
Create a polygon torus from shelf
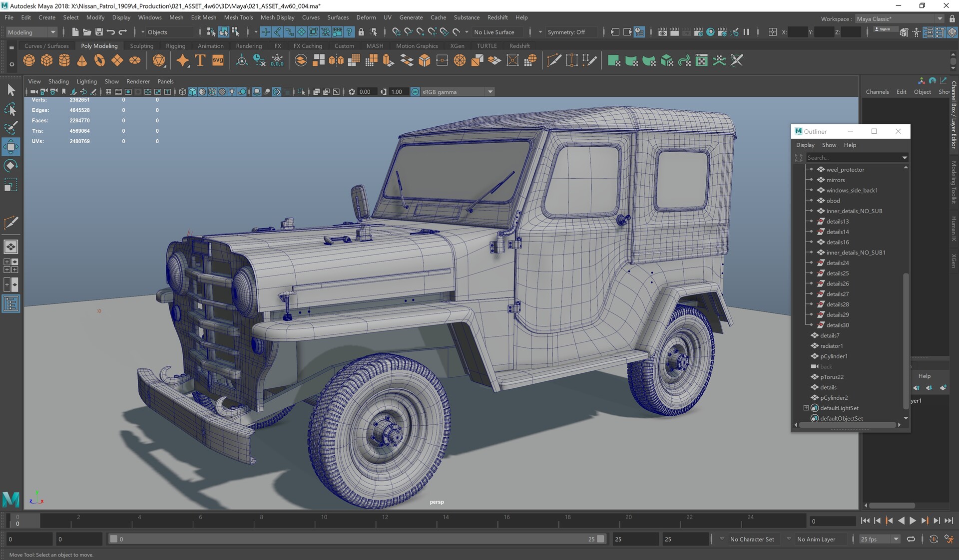[x=99, y=60]
